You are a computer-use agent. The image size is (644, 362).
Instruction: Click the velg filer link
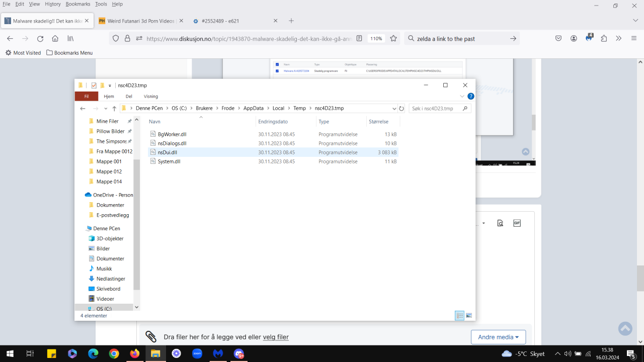pos(276,337)
